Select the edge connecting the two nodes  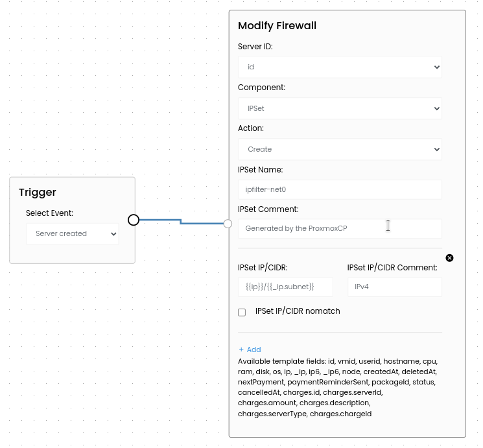180,222
